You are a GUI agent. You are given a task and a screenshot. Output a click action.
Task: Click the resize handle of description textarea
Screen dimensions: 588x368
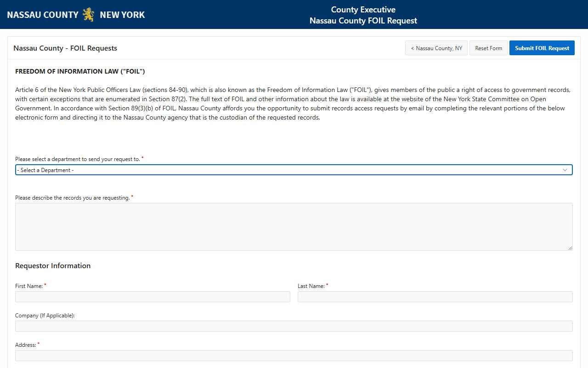pyautogui.click(x=570, y=248)
